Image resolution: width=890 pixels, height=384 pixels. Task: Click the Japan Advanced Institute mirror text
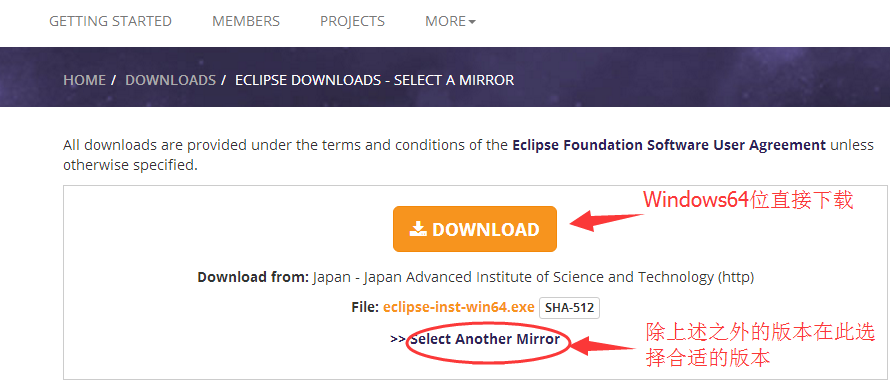tap(532, 277)
